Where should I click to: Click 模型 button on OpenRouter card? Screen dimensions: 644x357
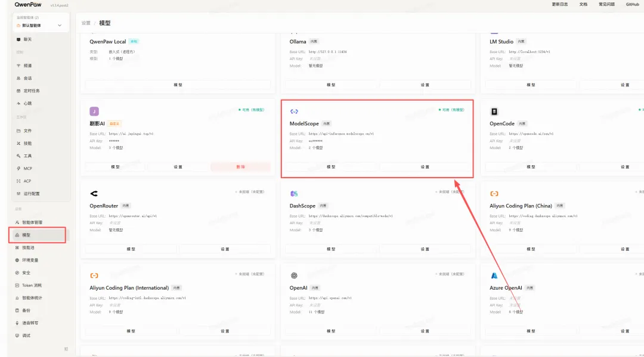tap(131, 249)
